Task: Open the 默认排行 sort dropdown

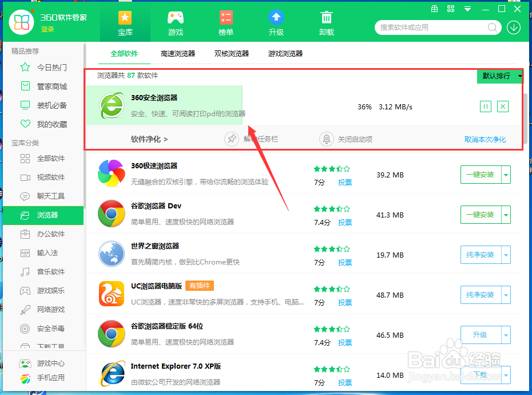Action: click(x=500, y=76)
